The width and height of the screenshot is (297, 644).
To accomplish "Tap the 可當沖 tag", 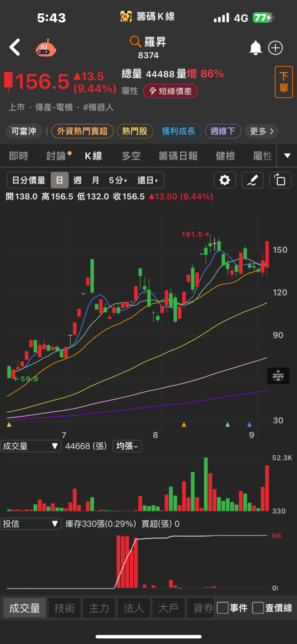I will point(24,132).
